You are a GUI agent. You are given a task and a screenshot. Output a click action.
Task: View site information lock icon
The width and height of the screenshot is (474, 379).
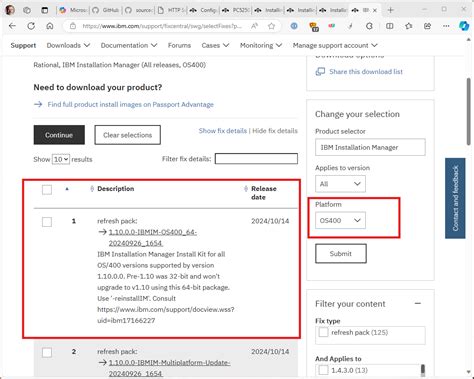[x=73, y=26]
